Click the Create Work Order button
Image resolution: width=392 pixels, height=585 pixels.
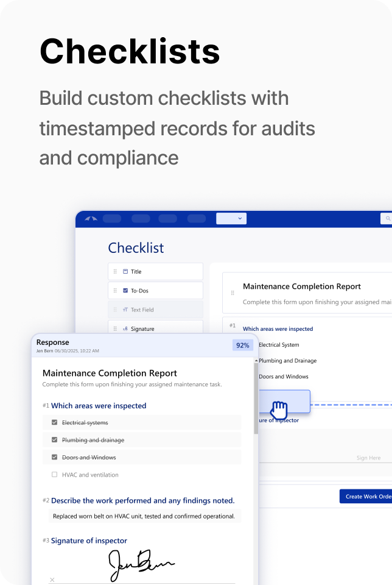click(366, 496)
